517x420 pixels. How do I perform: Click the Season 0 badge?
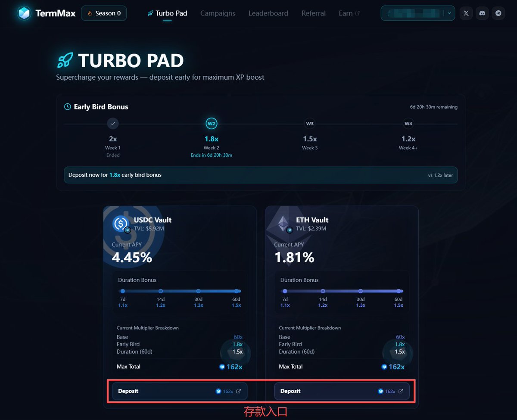(x=104, y=13)
